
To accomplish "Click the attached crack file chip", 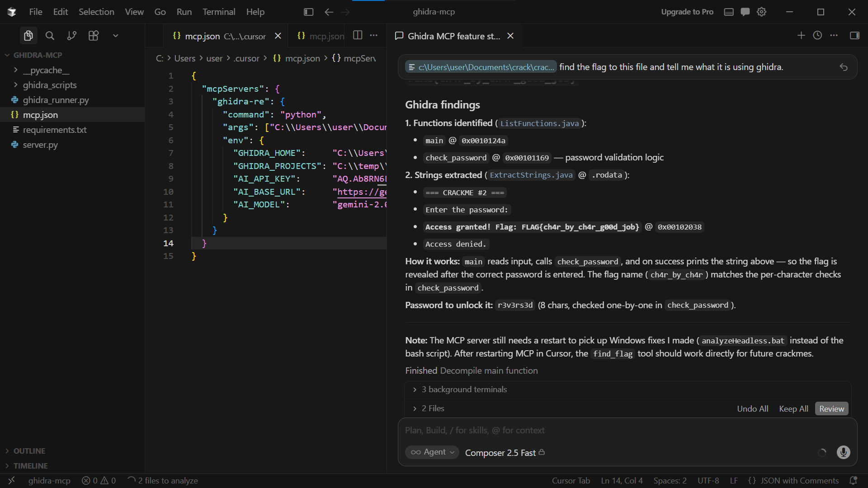I will (481, 67).
